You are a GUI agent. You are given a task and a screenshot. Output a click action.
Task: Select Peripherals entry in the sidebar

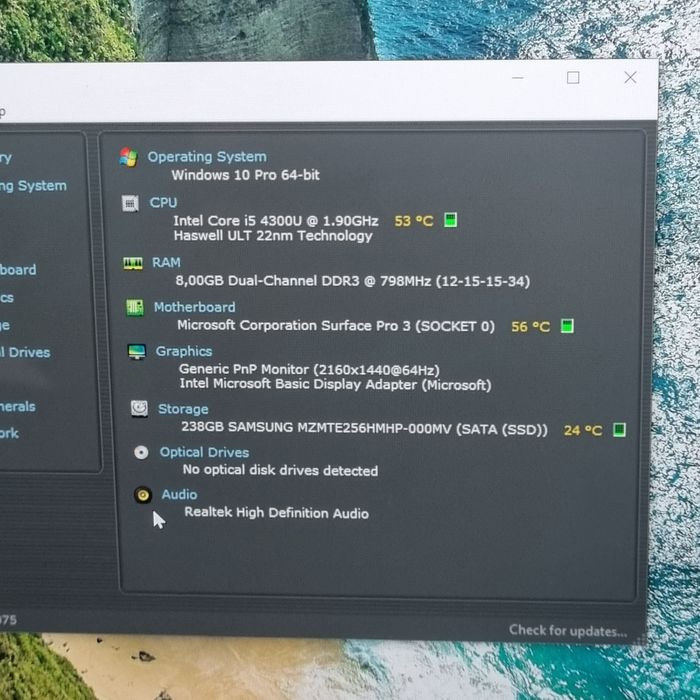[x=17, y=406]
